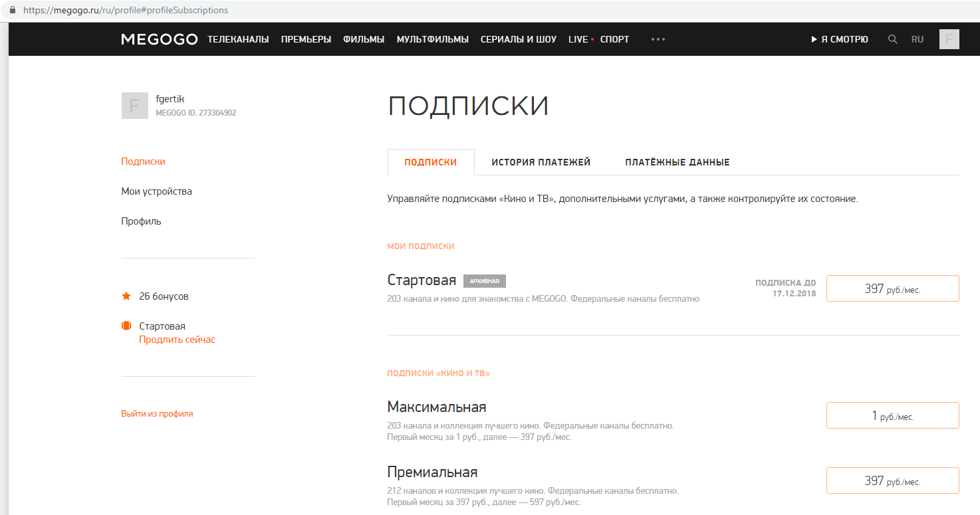Viewport: 980px width, 515px height.
Task: Switch language via RU selector
Action: coord(918,39)
